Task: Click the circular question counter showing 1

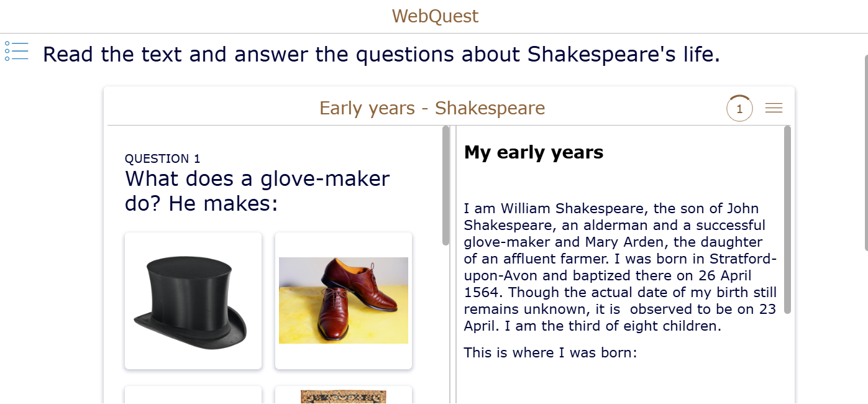Action: click(x=739, y=109)
